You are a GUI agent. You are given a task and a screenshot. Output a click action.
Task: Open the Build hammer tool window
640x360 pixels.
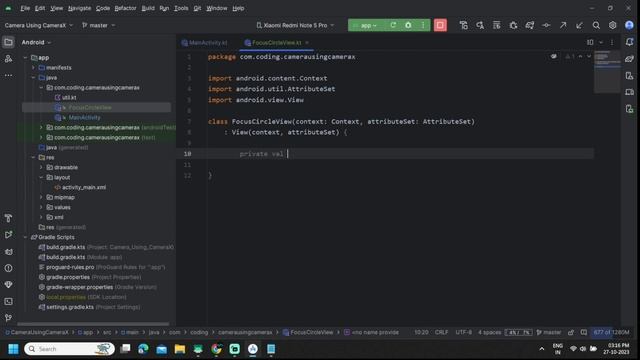[x=8, y=218]
